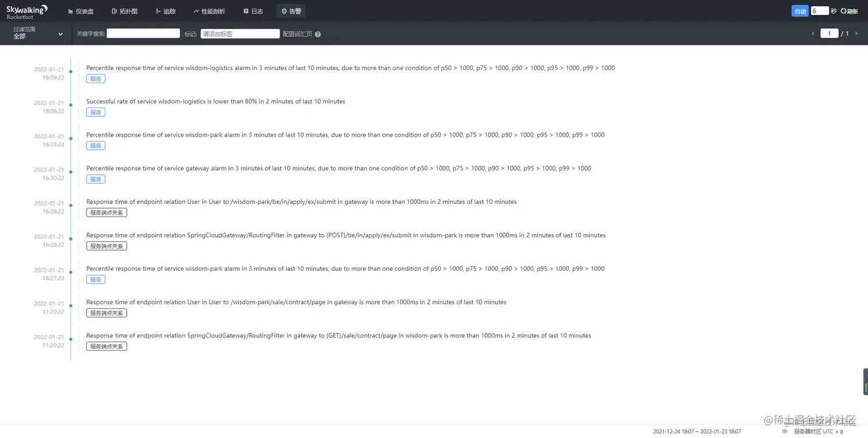This screenshot has width=868, height=438.
Task: Click the timeline dot for 16:27:22 alarm
Action: (71, 272)
